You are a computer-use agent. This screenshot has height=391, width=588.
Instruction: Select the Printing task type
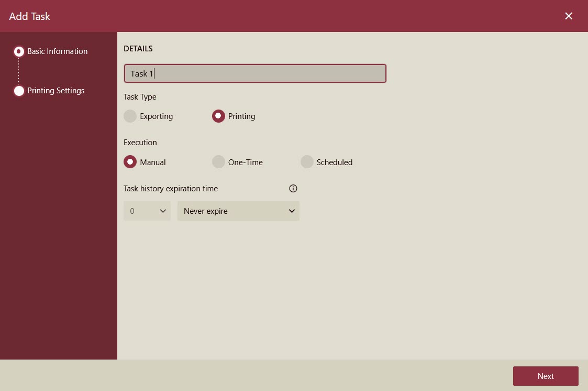coord(218,116)
